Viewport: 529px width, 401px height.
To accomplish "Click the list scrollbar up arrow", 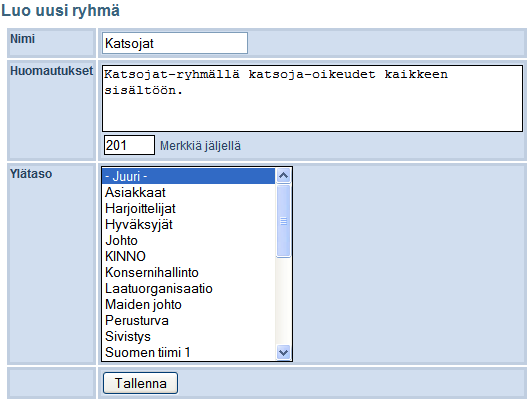I will 283,175.
